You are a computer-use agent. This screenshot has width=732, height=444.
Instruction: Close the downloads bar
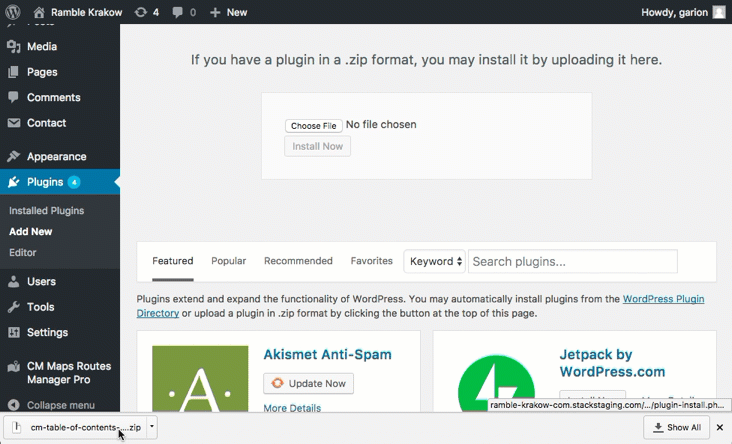720,427
